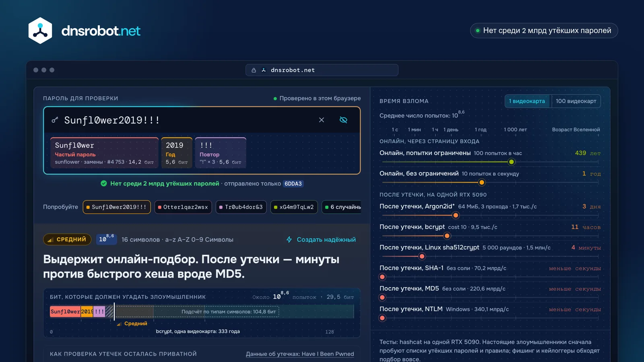Click the Онлайн, без ограничений slider handle
This screenshot has height=362, width=644.
pos(481,183)
